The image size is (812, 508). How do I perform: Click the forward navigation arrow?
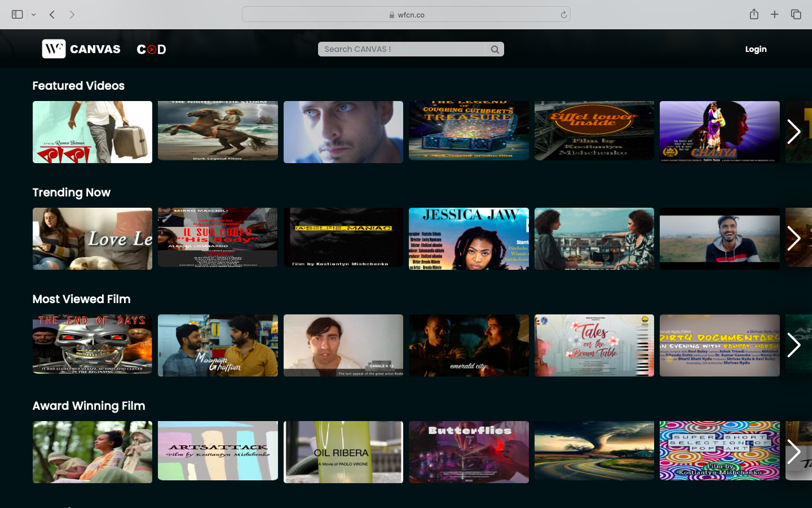72,14
